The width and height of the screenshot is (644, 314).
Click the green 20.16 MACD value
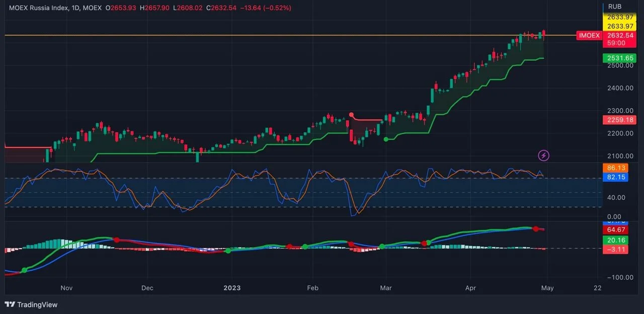point(615,240)
